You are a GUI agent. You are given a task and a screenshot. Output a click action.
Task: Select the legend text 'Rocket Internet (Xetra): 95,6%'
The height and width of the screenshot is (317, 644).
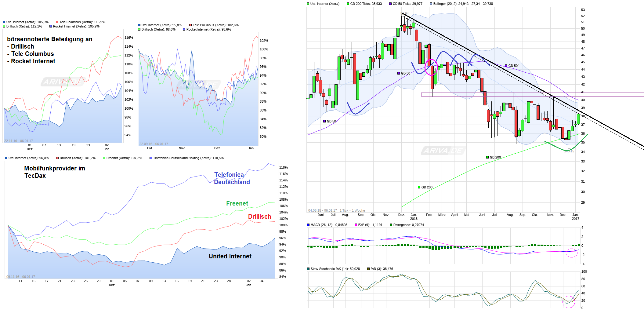pyautogui.click(x=209, y=30)
